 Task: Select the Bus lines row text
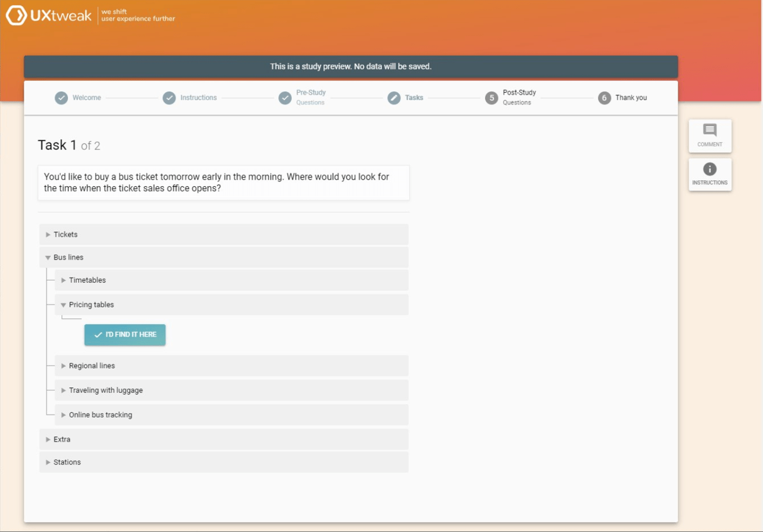[69, 257]
